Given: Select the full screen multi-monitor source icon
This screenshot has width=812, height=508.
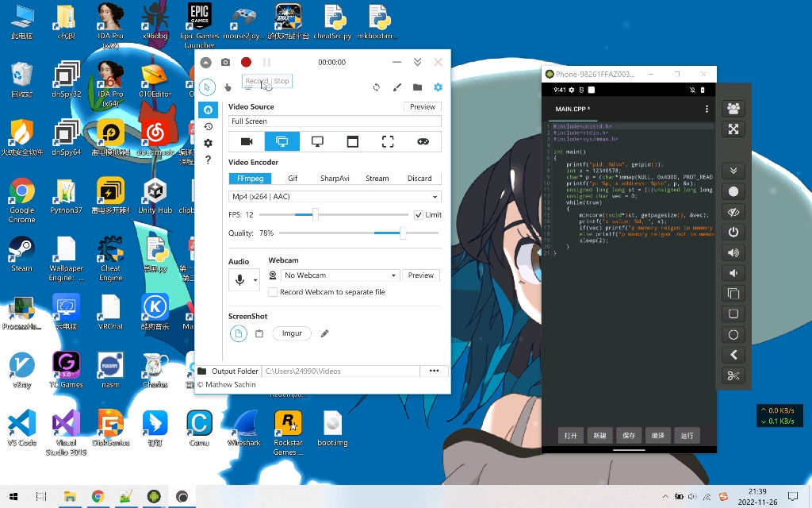Looking at the screenshot, I should 282,141.
